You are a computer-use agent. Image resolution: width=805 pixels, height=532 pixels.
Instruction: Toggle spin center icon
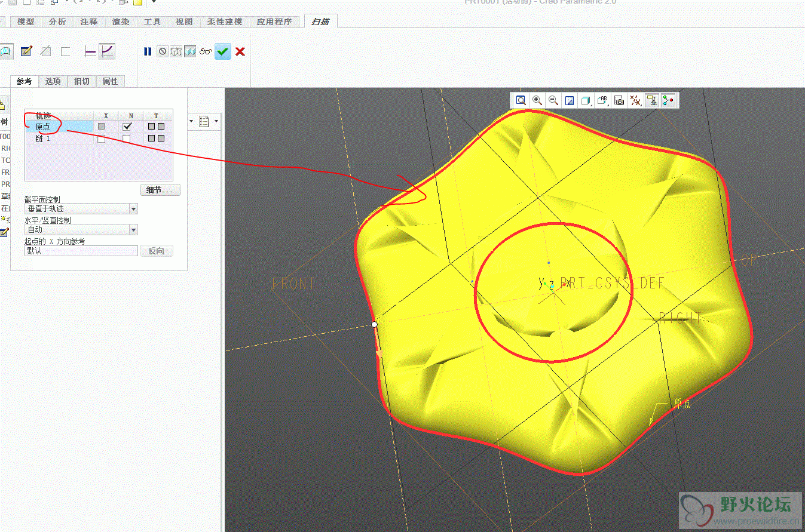pyautogui.click(x=668, y=100)
